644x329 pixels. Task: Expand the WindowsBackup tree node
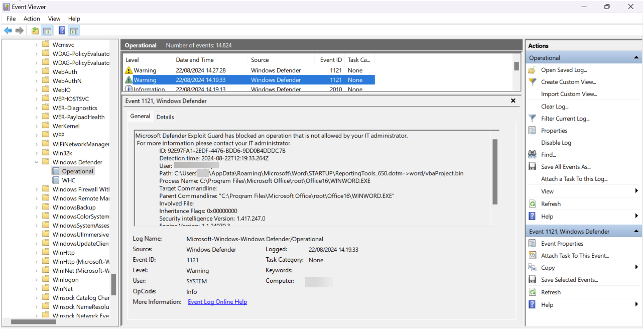tap(37, 207)
